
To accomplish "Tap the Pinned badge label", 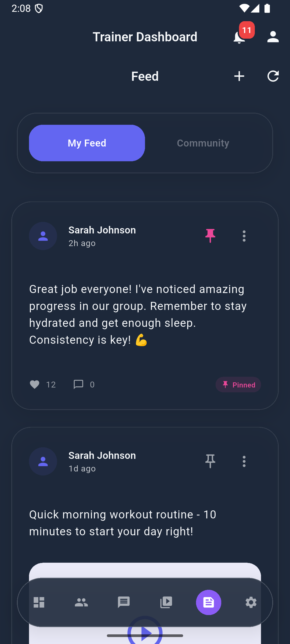I will click(238, 385).
